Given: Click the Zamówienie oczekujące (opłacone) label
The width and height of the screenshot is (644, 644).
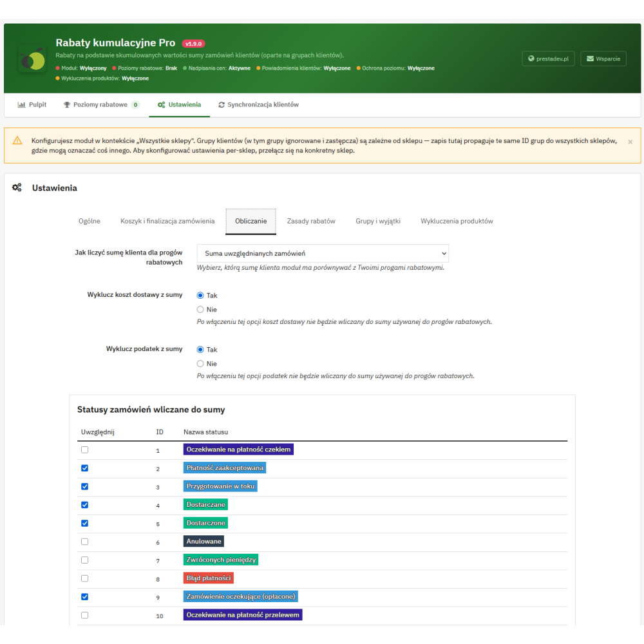Looking at the screenshot, I should coord(241,596).
